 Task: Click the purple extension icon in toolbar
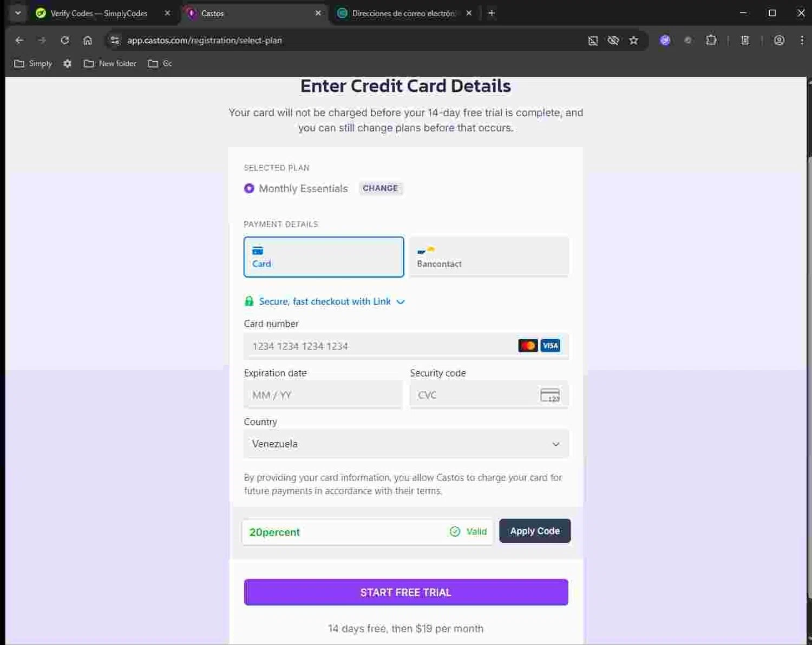(x=665, y=41)
